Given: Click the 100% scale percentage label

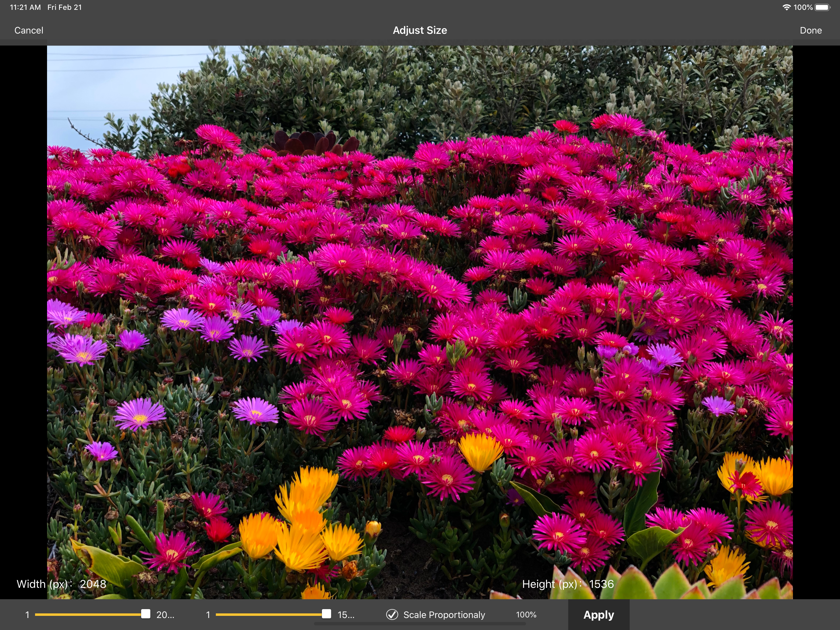Looking at the screenshot, I should (526, 614).
